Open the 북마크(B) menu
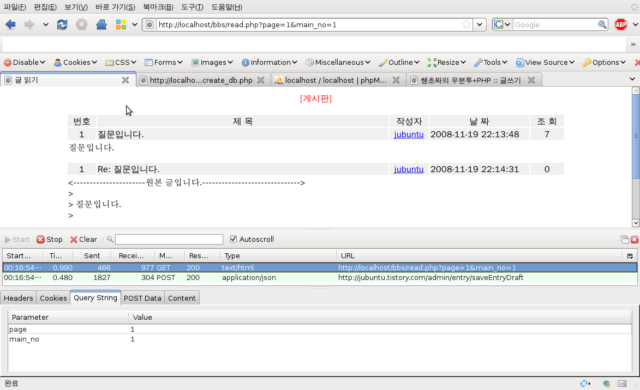Screen dimensions: 640x390 [x=158, y=7]
